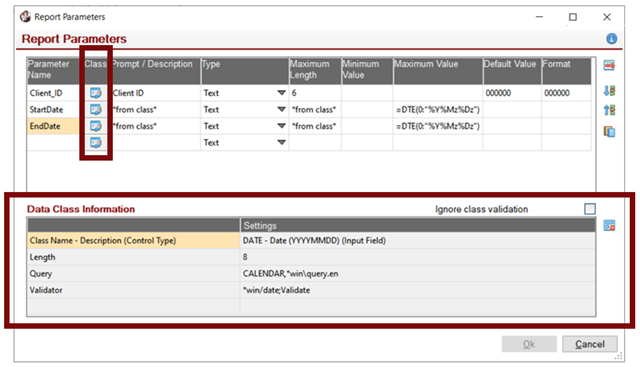
Task: Click the delete row icon with red arrow
Action: click(x=609, y=65)
